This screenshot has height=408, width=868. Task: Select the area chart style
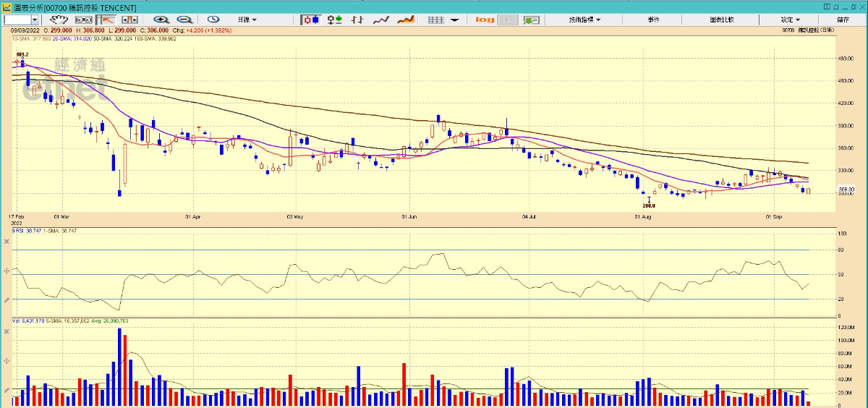(x=406, y=20)
